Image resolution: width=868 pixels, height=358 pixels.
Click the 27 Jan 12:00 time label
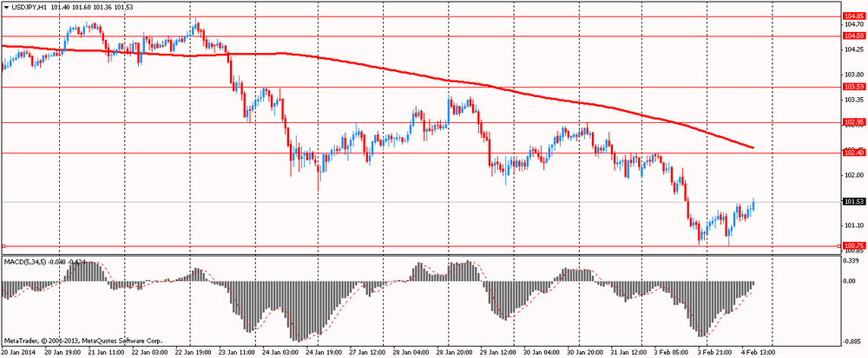tap(369, 351)
